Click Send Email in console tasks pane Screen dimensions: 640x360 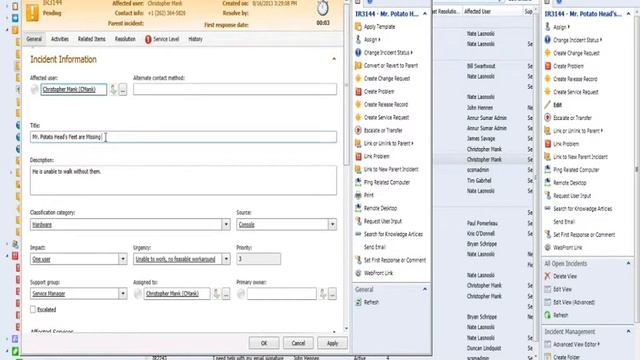click(x=564, y=222)
